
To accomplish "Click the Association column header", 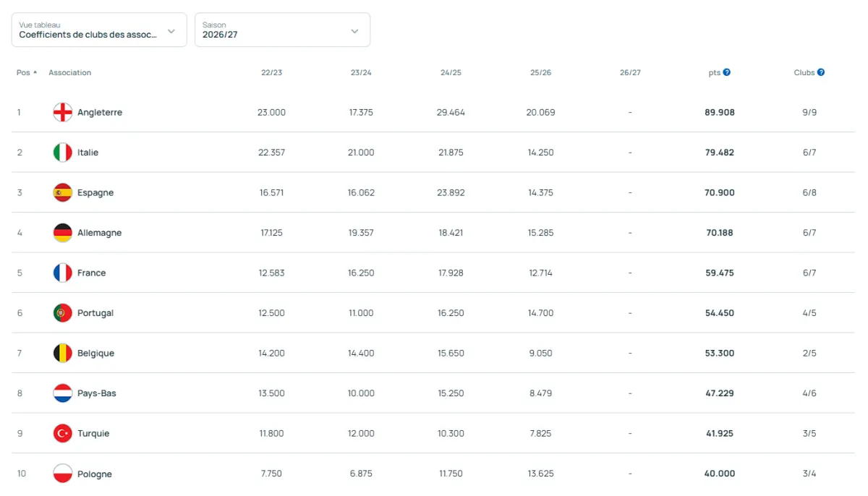I will point(70,72).
